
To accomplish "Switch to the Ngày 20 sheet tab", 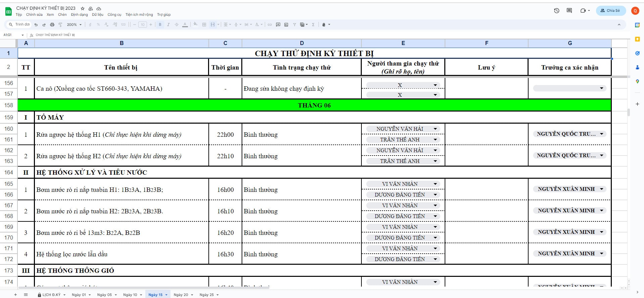I will click(x=181, y=295).
